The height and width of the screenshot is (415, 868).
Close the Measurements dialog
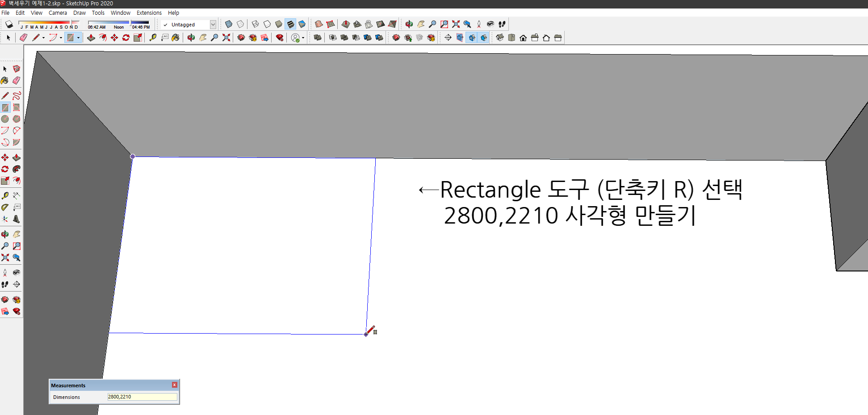coord(174,385)
